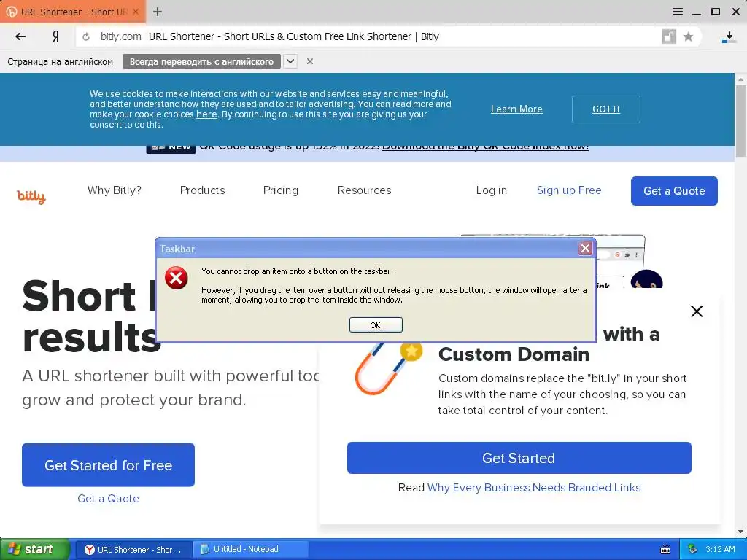Click the network tray icon
Image resolution: width=747 pixels, height=560 pixels.
(x=692, y=549)
